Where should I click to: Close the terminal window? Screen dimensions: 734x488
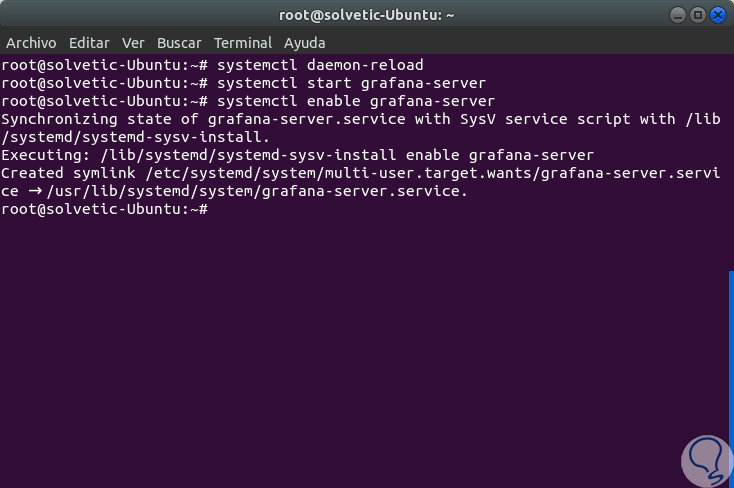(717, 15)
